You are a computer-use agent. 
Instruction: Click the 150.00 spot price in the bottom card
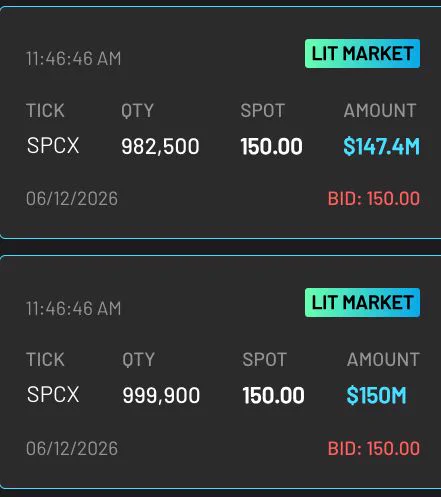click(x=273, y=395)
